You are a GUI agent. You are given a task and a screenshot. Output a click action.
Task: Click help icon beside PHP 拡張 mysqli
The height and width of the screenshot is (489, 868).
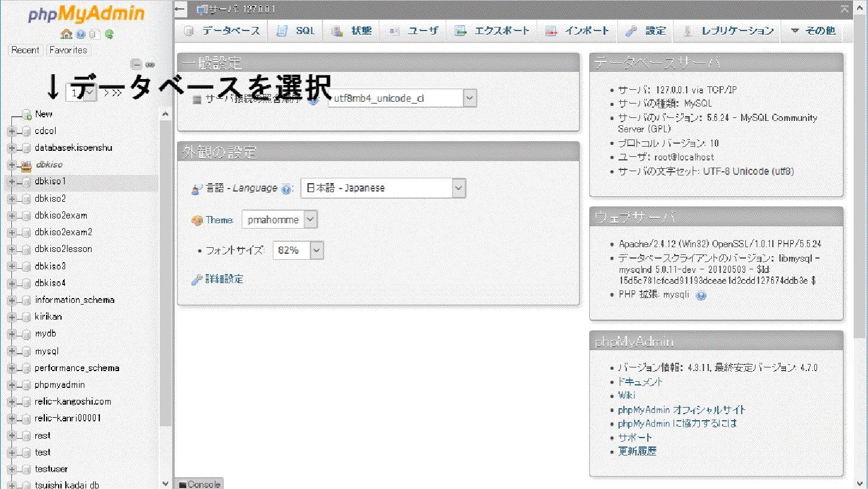tap(701, 295)
